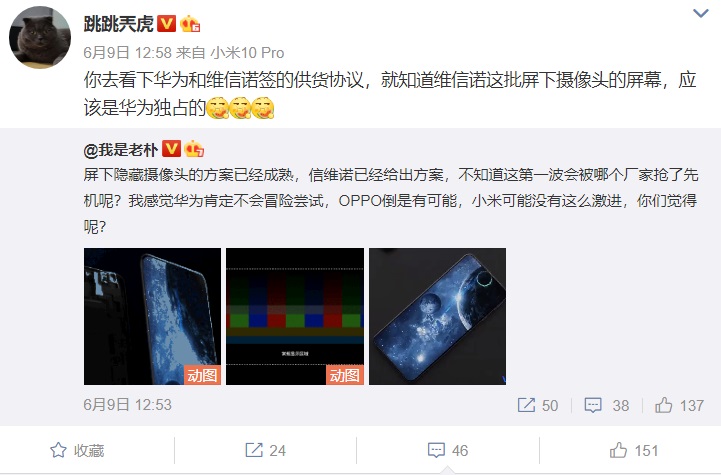Click the 收藏 star favorite button
The height and width of the screenshot is (475, 721).
click(77, 450)
